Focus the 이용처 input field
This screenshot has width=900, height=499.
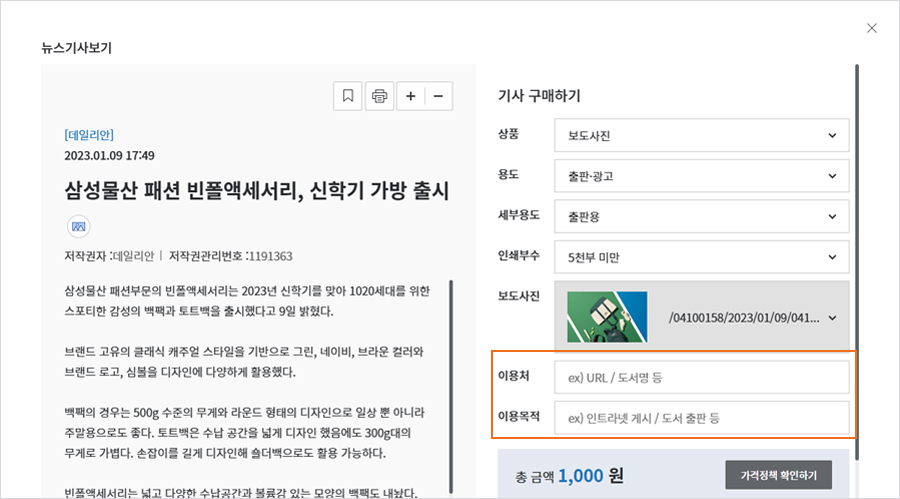pos(701,377)
